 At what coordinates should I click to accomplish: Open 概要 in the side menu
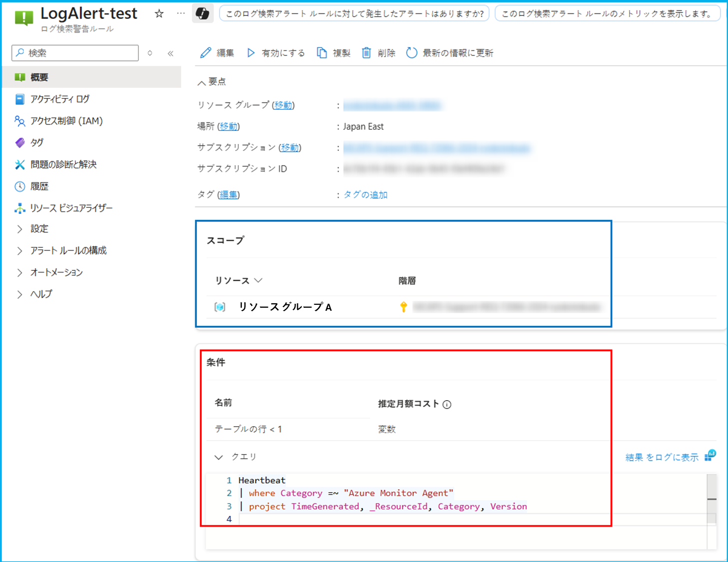(x=91, y=77)
